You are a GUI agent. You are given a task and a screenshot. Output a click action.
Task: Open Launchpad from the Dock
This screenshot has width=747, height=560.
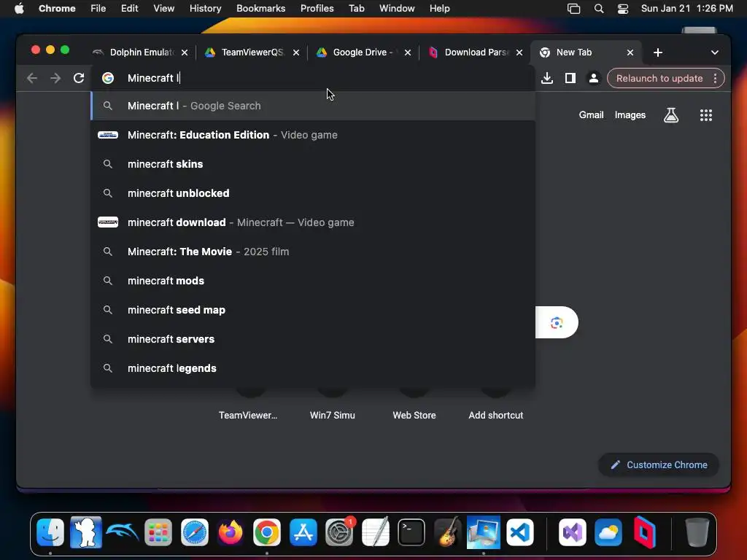tap(158, 532)
